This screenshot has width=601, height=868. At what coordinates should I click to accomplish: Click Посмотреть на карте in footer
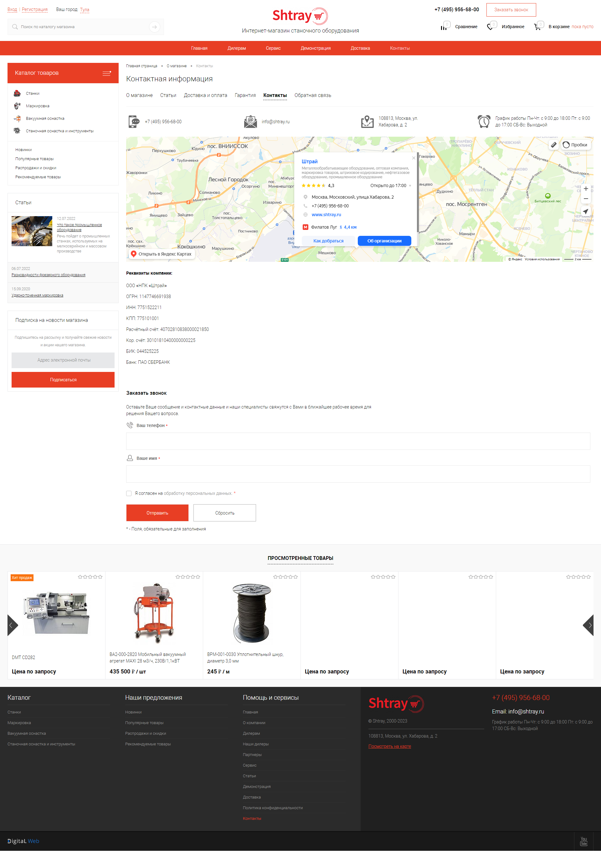[389, 746]
